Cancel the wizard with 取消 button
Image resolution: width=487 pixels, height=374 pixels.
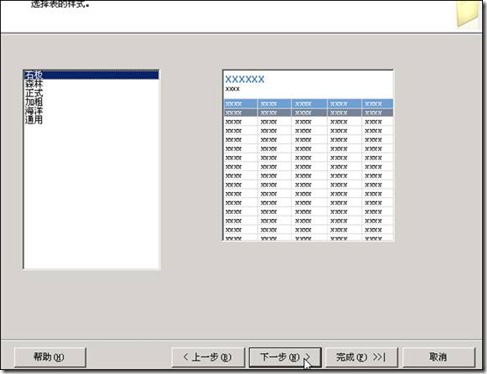(439, 357)
